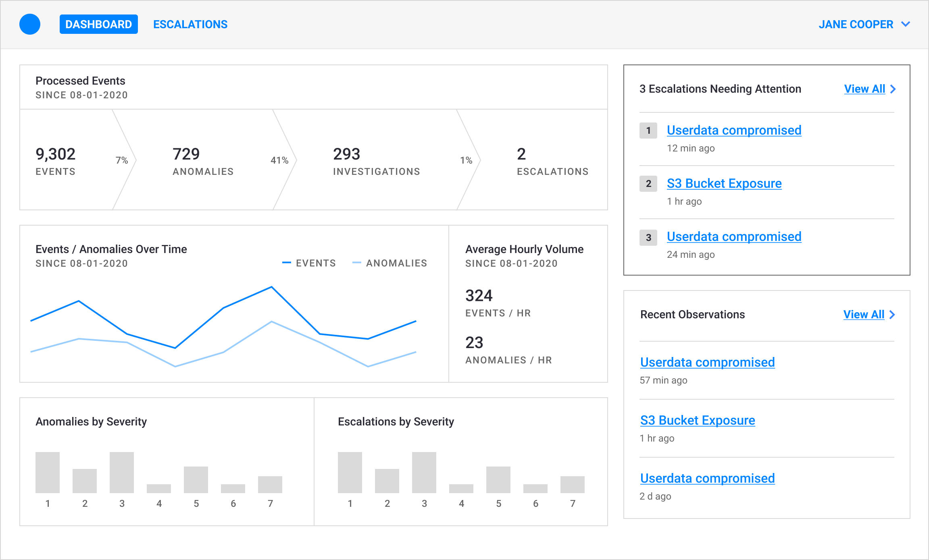Viewport: 929px width, 560px height.
Task: Click severity bar 5 in Escalations by Severity
Action: [x=498, y=479]
